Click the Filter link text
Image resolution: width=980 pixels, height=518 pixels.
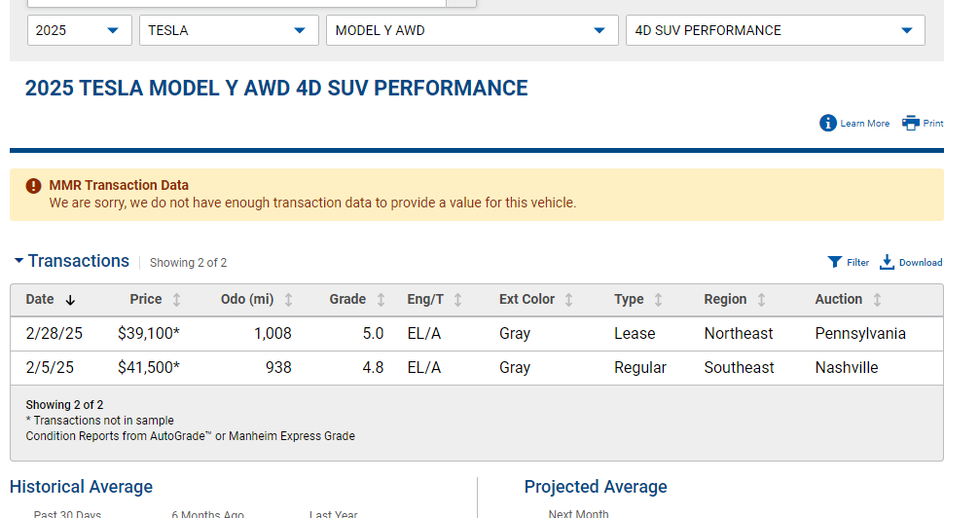[857, 262]
